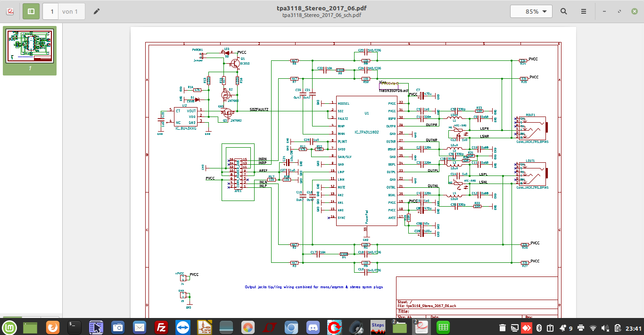Open the Linux Mint start menu
Screen dimensions: 644x335
click(9, 327)
